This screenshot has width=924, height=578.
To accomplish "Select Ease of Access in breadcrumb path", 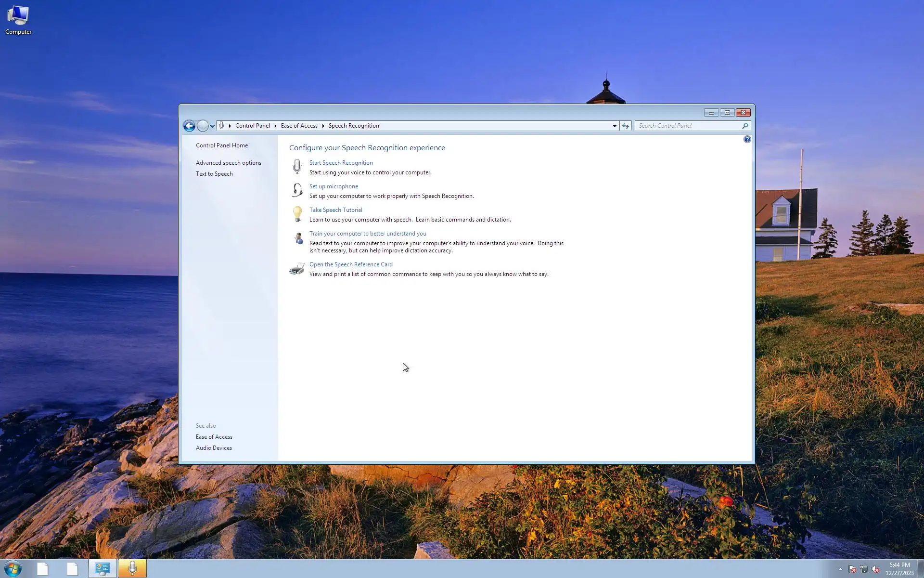I will coord(299,126).
